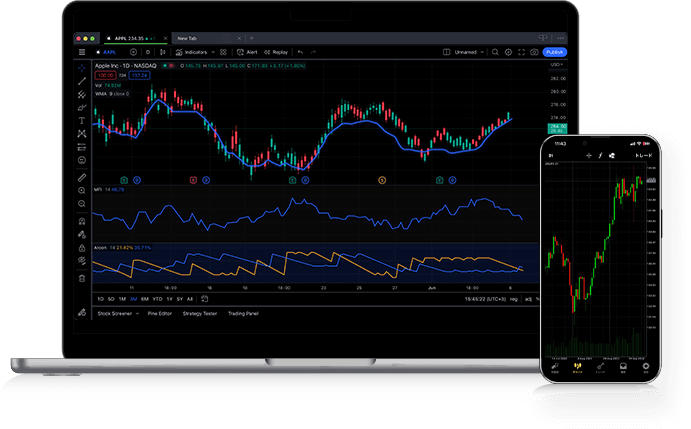Click the zoom in magnifier tool
The height and width of the screenshot is (429, 691).
pos(81,190)
